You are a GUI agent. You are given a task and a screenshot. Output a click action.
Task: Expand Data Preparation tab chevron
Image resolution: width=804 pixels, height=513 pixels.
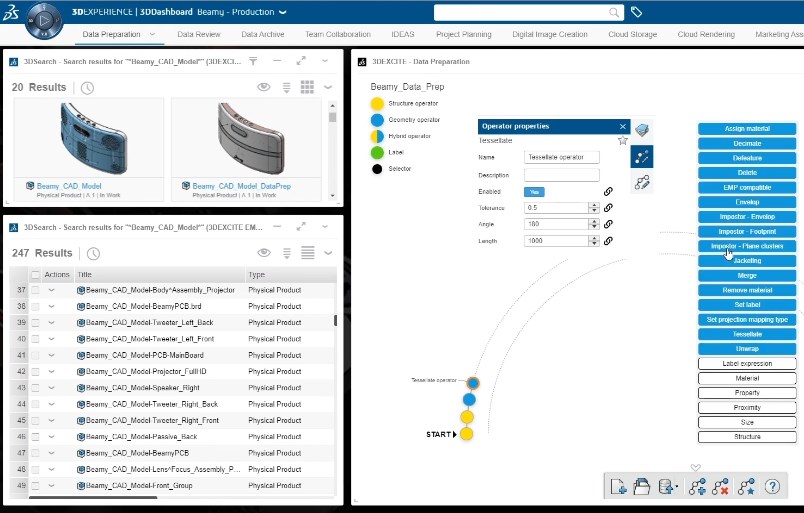[x=152, y=34]
